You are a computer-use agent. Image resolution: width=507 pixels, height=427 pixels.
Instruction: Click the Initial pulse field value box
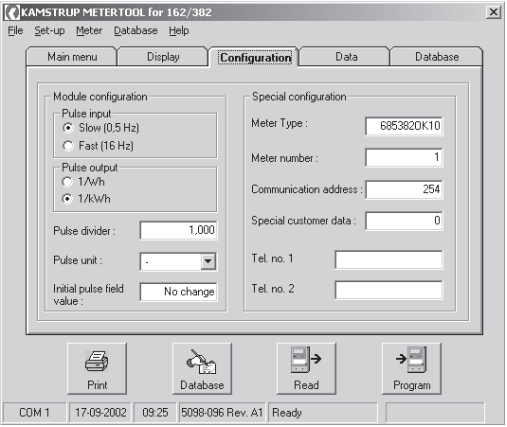tap(178, 292)
